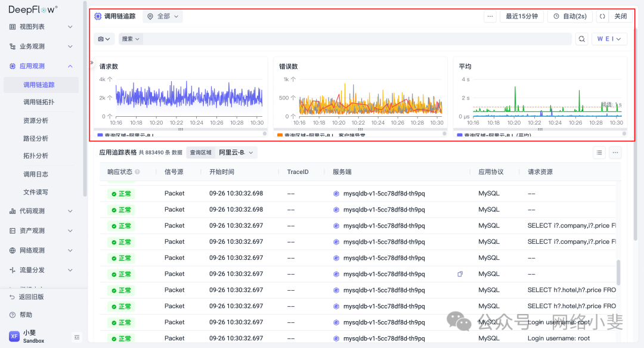Open the table's three-dot more menu

click(615, 153)
